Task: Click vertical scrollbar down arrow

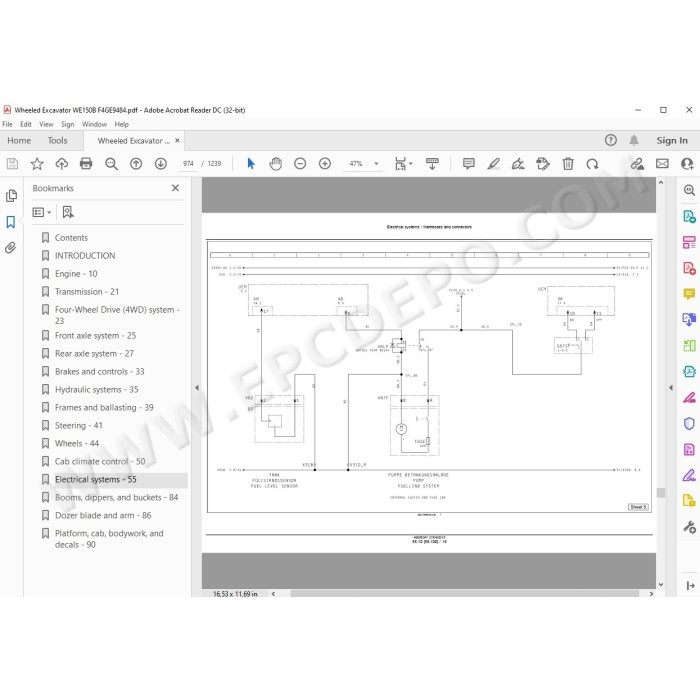Action: [661, 584]
